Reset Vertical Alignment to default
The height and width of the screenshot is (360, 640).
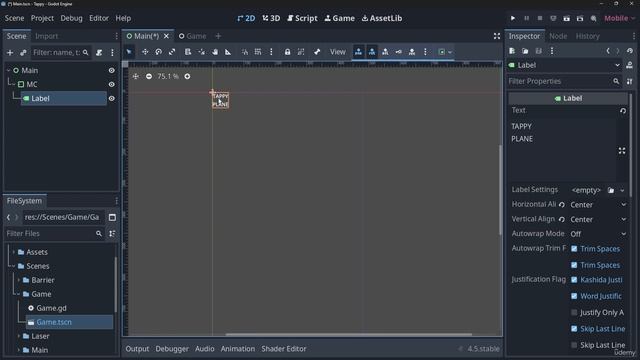(x=562, y=219)
